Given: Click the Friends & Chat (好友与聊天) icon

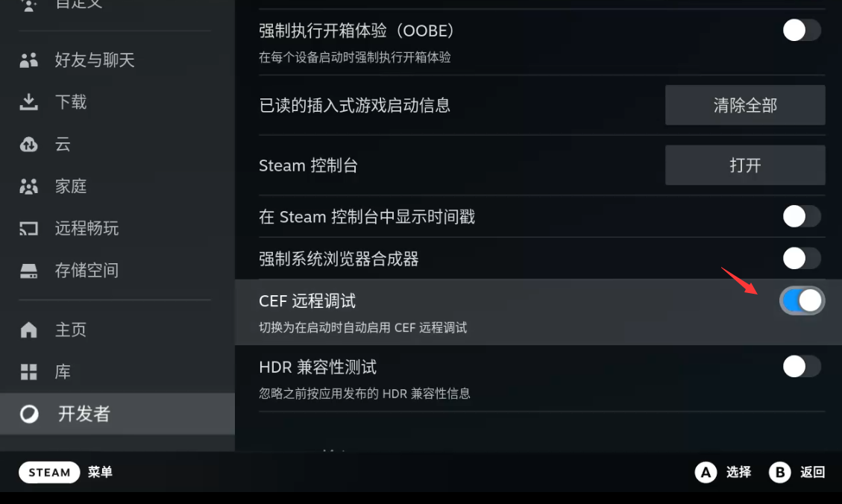Looking at the screenshot, I should pyautogui.click(x=28, y=60).
